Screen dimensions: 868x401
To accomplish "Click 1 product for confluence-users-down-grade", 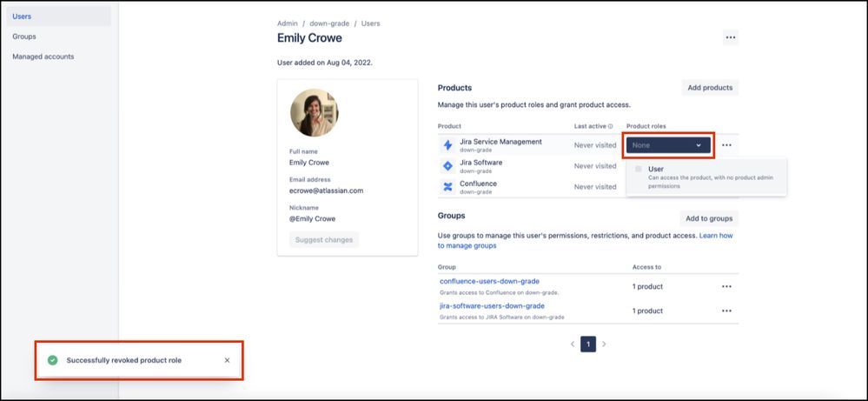I will point(647,287).
